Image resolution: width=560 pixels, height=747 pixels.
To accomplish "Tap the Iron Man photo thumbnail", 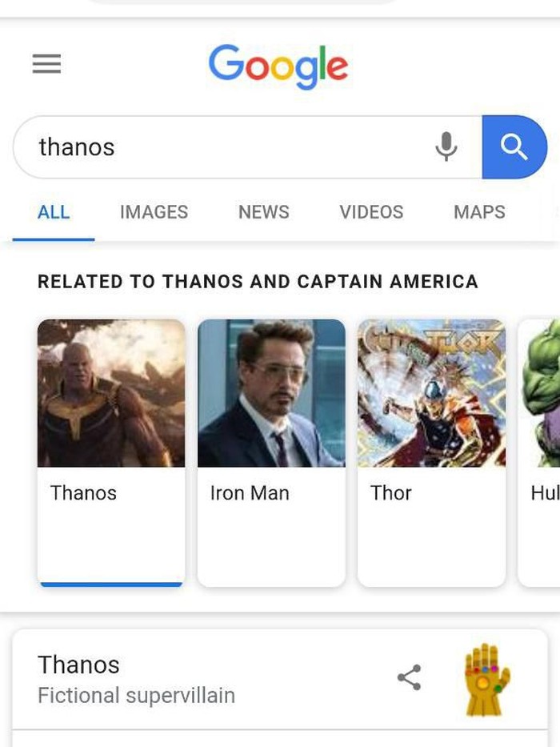I will [271, 393].
